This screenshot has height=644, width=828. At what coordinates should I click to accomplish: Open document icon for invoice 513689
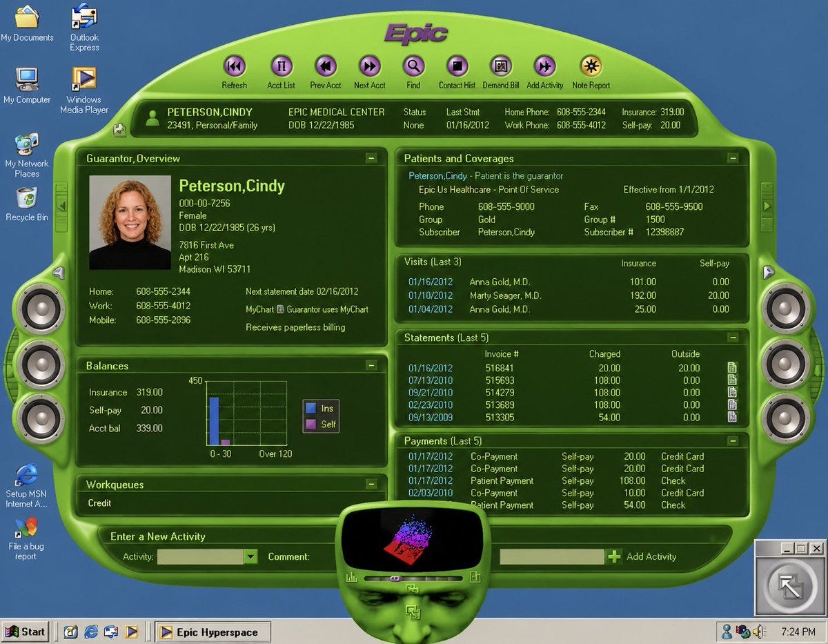732,405
